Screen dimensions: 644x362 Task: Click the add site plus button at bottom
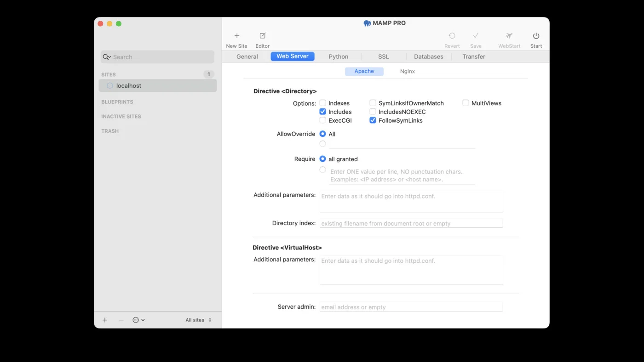105,320
